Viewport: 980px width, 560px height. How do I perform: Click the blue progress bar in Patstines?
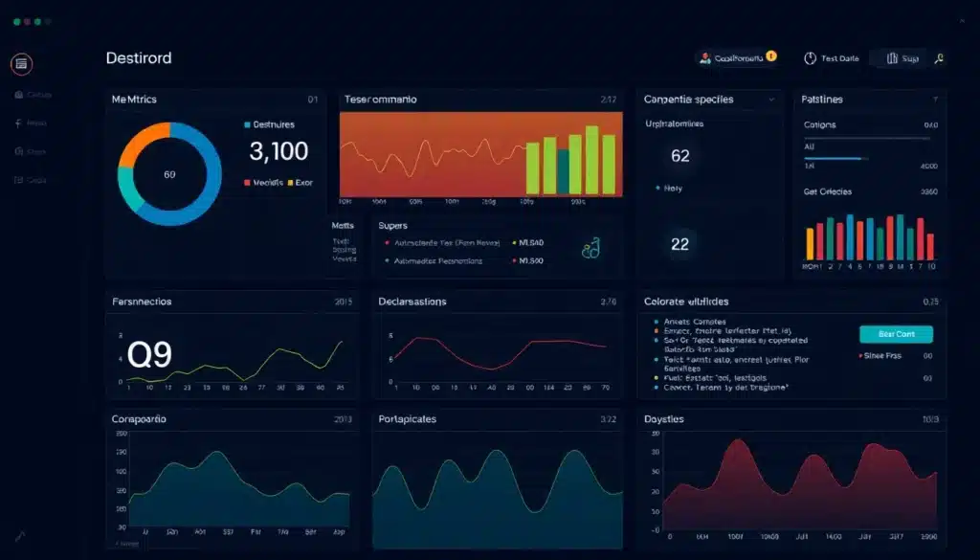[836, 158]
